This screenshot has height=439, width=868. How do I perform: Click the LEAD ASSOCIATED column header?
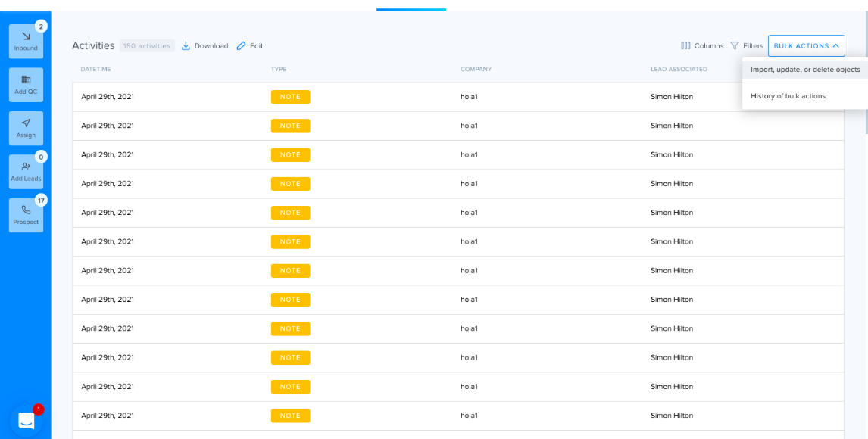[x=679, y=69]
